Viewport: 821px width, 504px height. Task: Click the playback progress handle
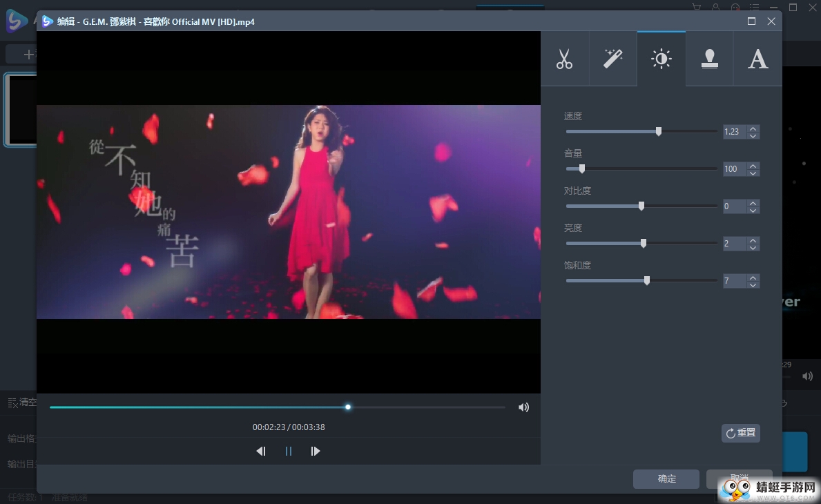point(348,407)
